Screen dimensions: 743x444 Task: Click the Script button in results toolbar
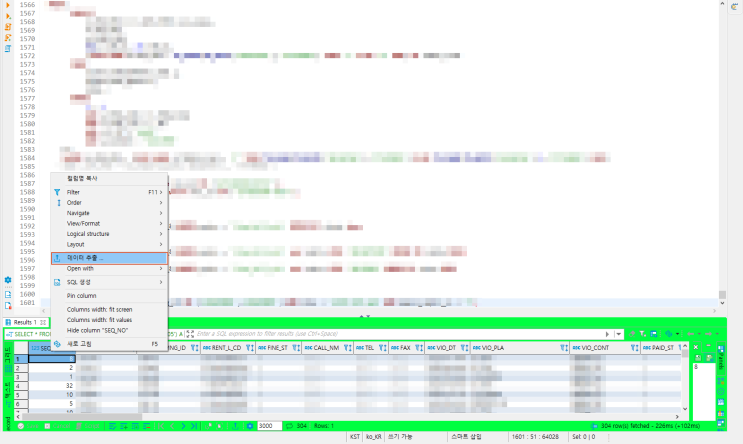tap(88, 426)
